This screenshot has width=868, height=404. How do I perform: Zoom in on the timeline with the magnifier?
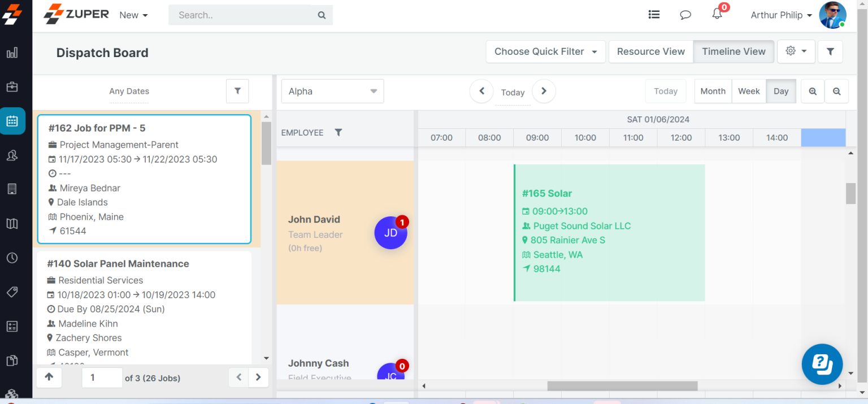coord(812,91)
